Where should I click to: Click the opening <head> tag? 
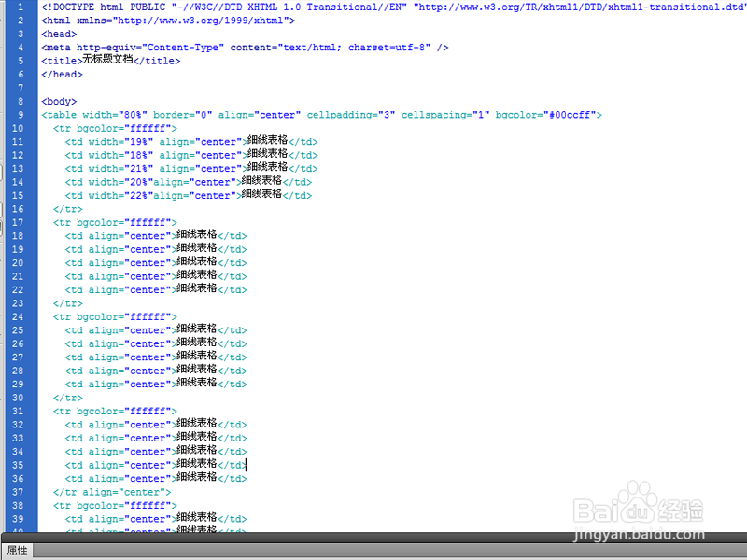(59, 34)
